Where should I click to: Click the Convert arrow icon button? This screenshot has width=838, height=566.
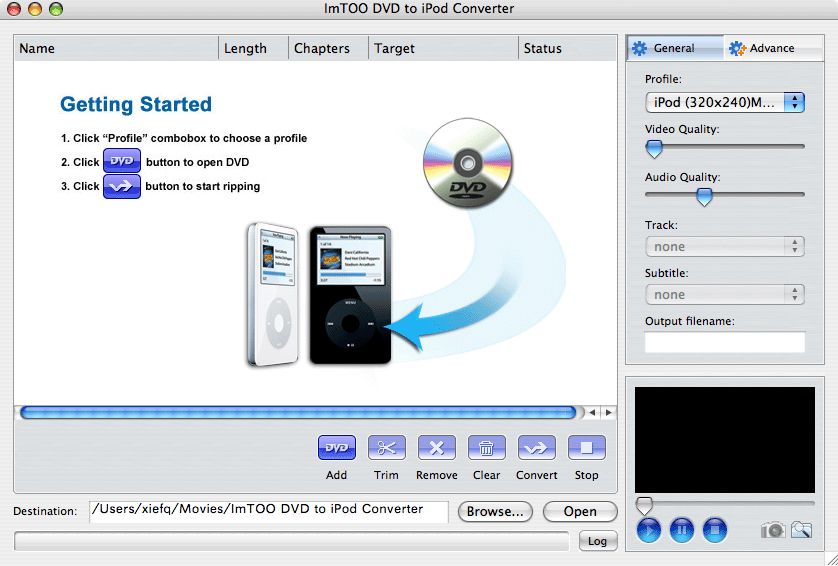pos(537,447)
